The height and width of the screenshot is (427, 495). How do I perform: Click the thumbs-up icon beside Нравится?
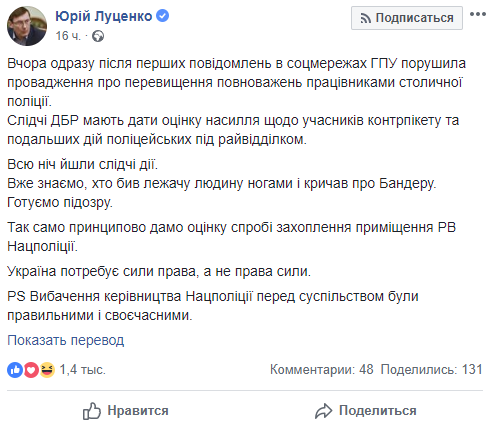[x=91, y=411]
